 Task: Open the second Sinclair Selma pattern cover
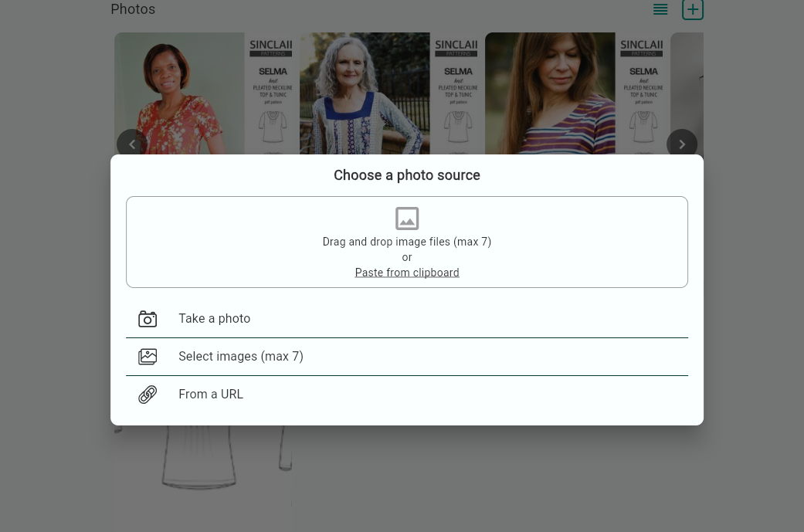pos(456,93)
